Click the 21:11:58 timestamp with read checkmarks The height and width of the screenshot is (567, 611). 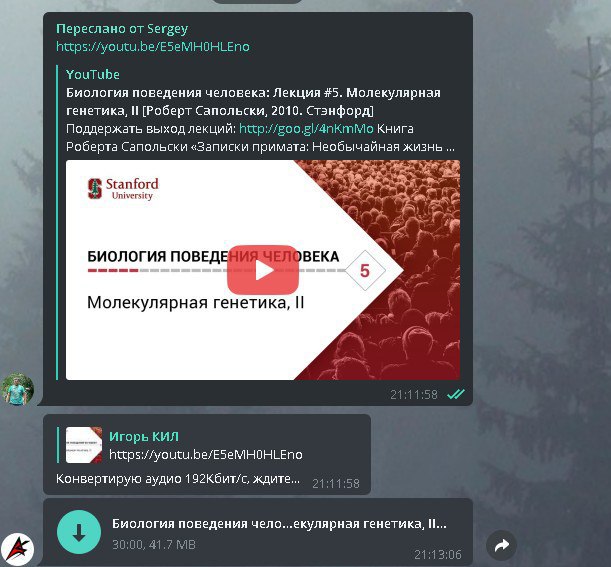(414, 395)
